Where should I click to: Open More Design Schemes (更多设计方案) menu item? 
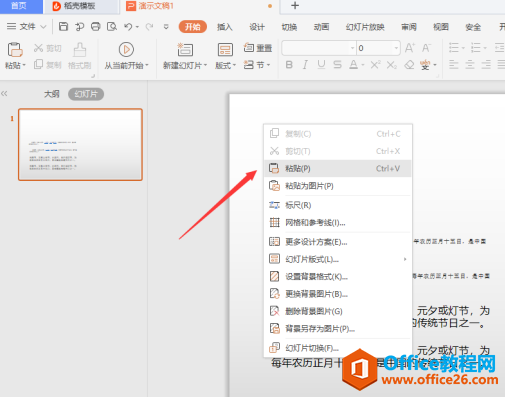338,242
